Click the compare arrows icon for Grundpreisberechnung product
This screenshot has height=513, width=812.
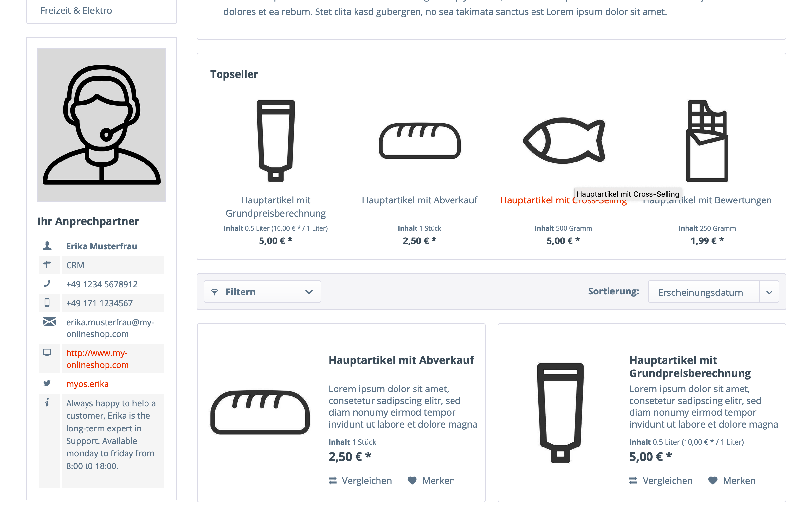click(633, 480)
